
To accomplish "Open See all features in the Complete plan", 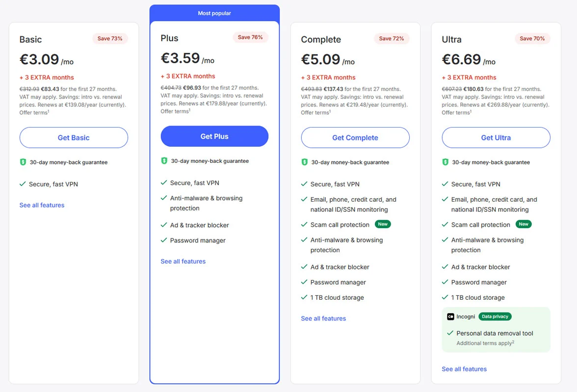I will click(323, 318).
